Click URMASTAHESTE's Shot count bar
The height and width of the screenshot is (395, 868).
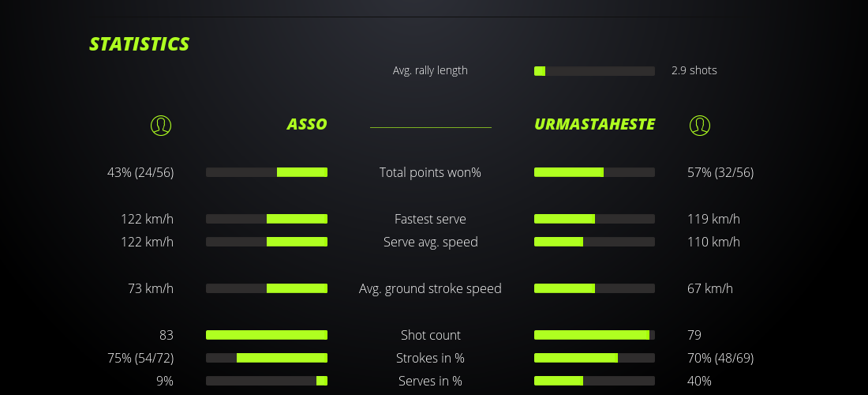tap(594, 335)
